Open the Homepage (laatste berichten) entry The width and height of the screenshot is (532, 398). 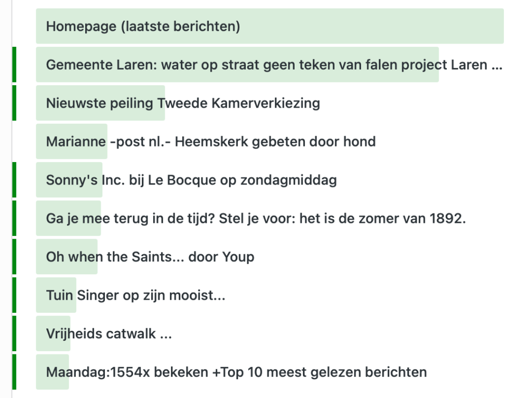pyautogui.click(x=143, y=26)
